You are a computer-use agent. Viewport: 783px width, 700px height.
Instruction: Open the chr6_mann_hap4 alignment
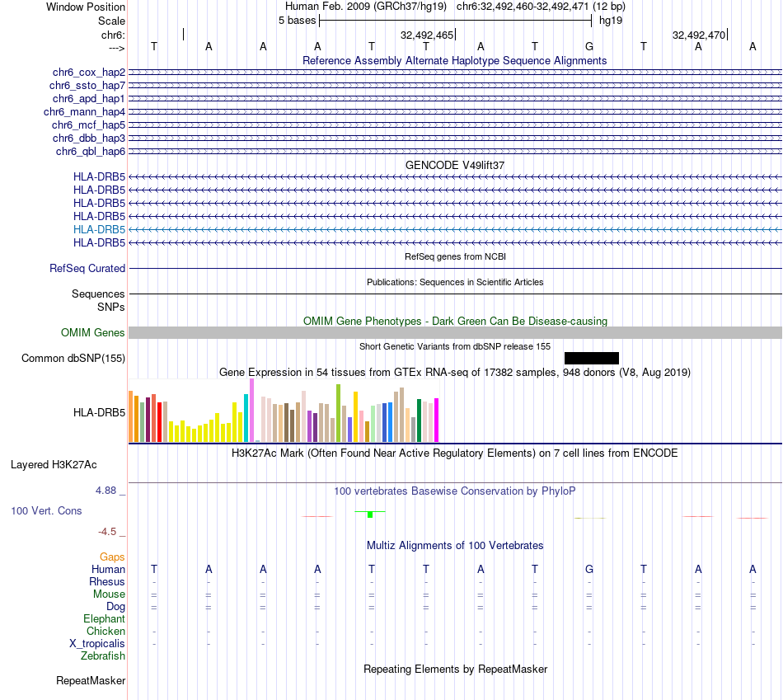tap(84, 112)
